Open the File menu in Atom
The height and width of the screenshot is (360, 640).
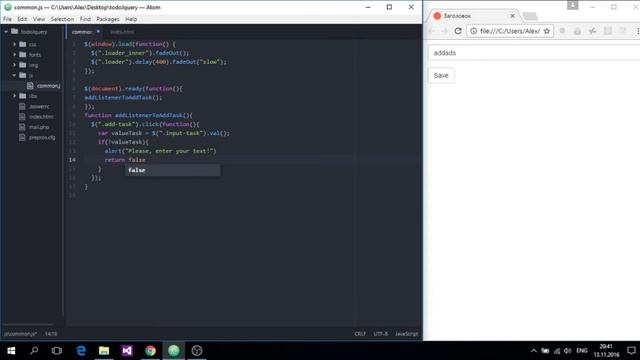(x=7, y=19)
